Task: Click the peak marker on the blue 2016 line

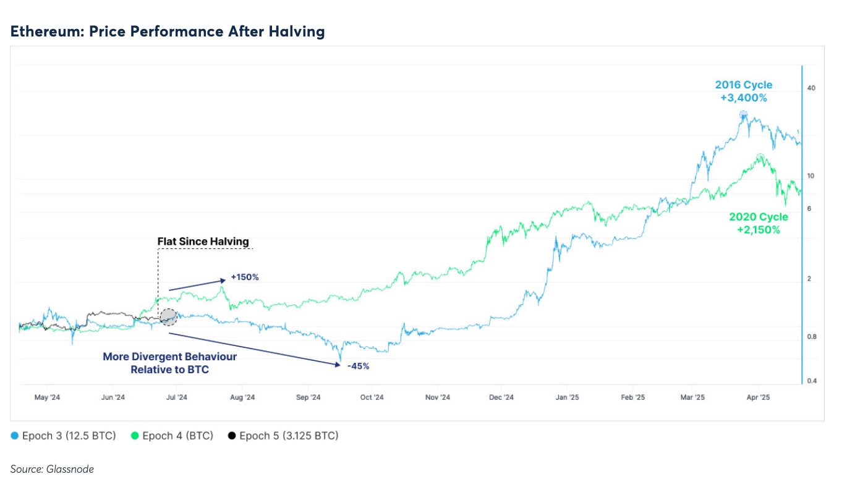Action: (742, 114)
